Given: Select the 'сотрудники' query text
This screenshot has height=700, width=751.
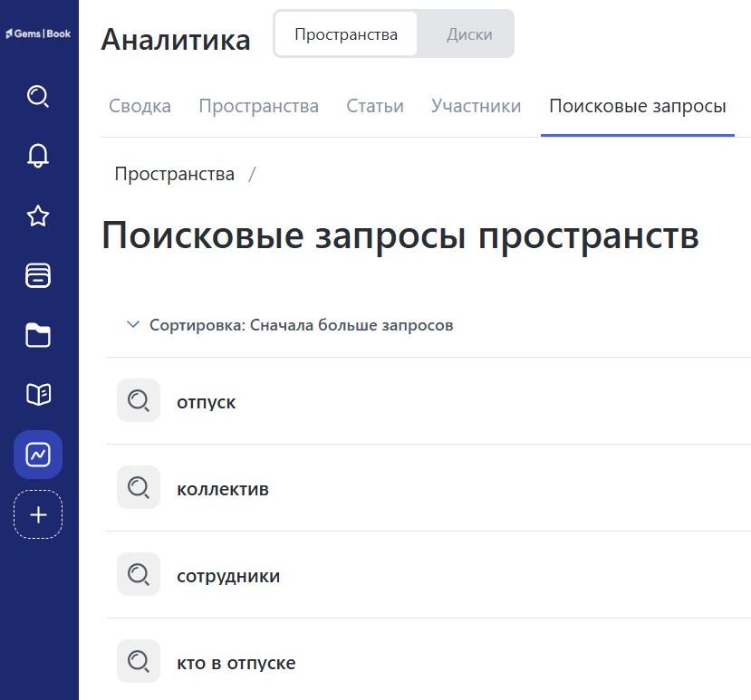Looking at the screenshot, I should pos(228,576).
